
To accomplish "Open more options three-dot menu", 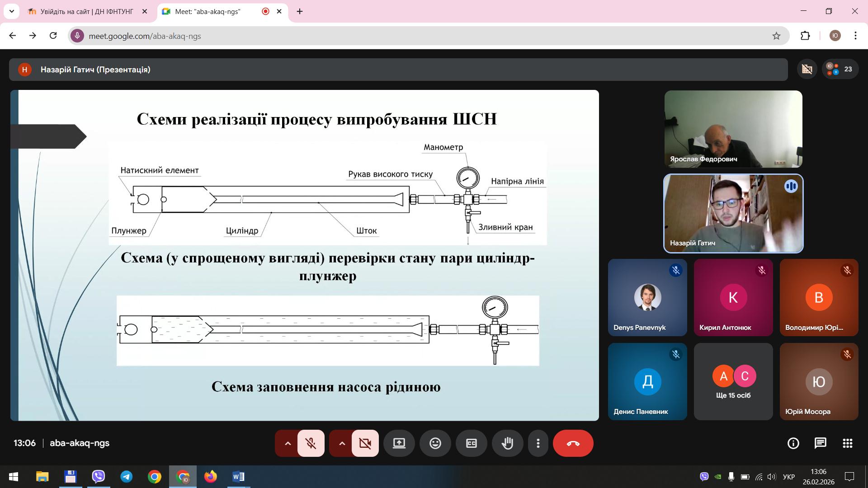I will (x=538, y=443).
